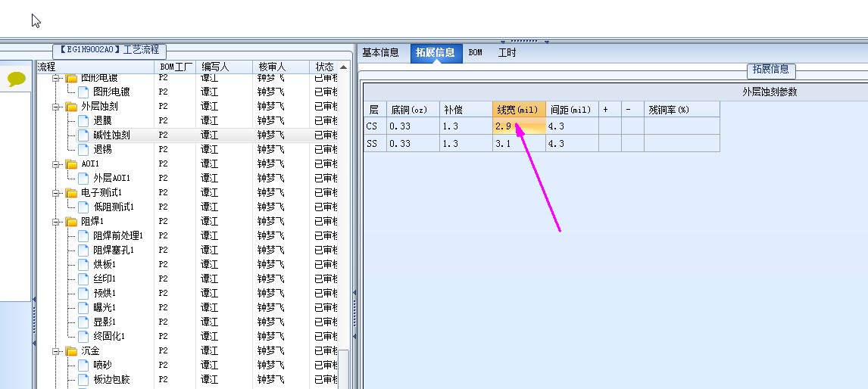The width and height of the screenshot is (868, 389).
Task: Click the document icon next to 显影1
Action: tap(83, 322)
